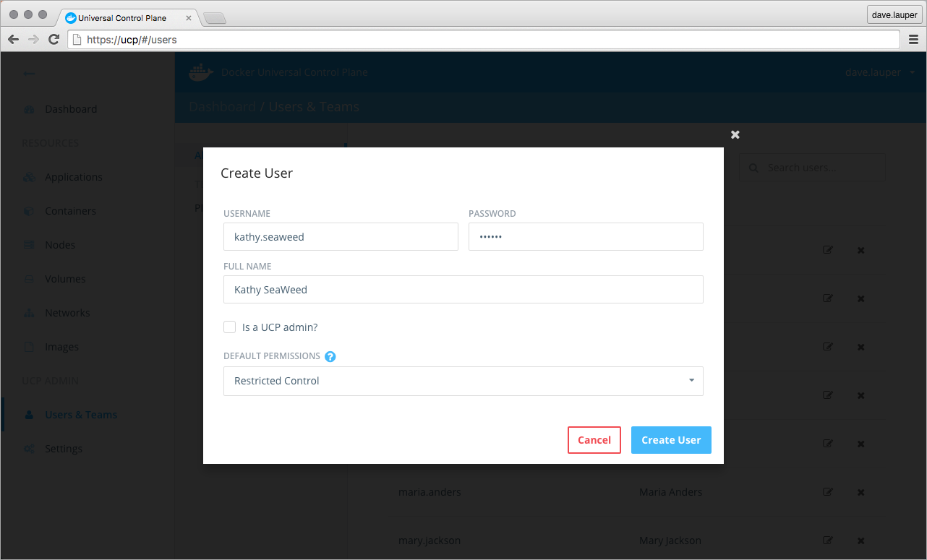Click the edit icon for mary.jackson

pos(828,540)
